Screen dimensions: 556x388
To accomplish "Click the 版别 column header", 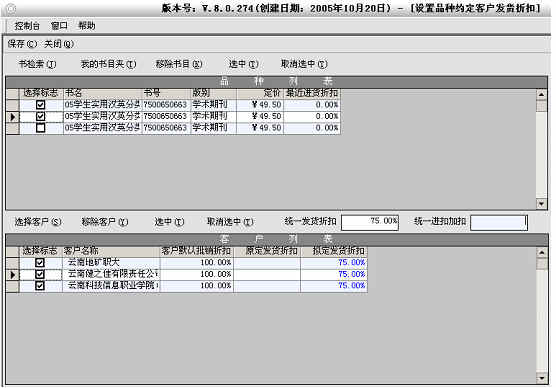I will tap(214, 93).
